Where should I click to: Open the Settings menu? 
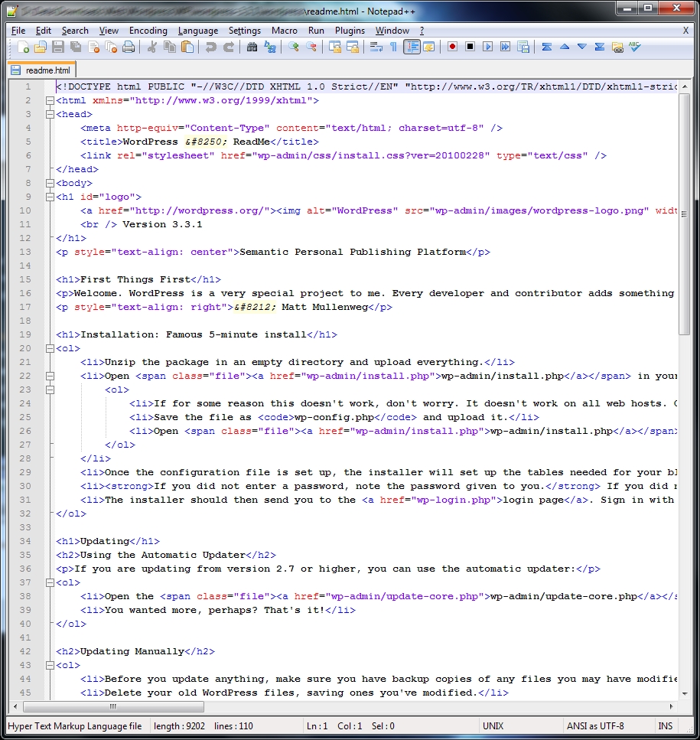click(x=244, y=31)
